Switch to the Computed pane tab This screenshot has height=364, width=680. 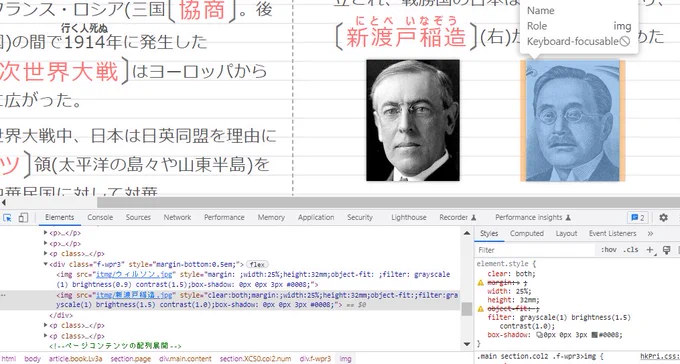(x=526, y=233)
